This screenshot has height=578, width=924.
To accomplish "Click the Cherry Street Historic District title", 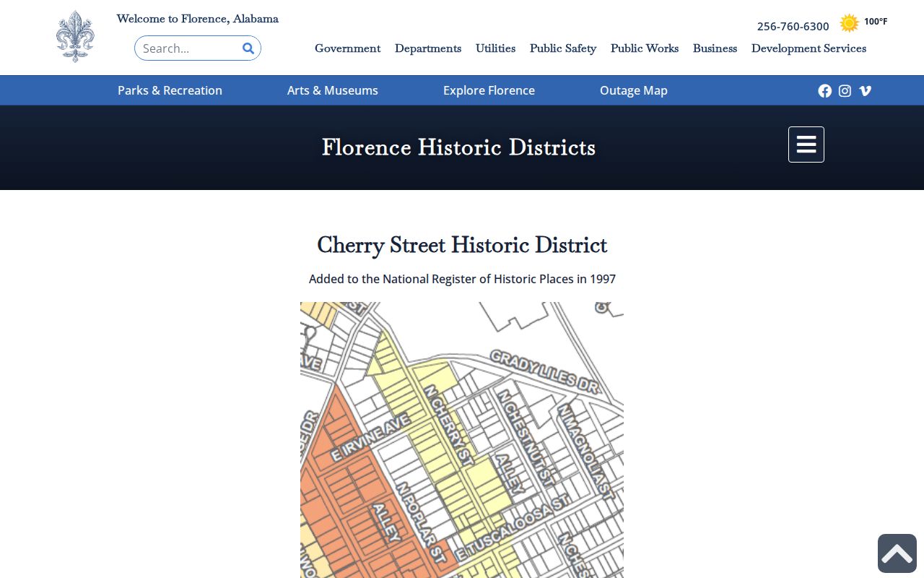I will click(x=462, y=245).
